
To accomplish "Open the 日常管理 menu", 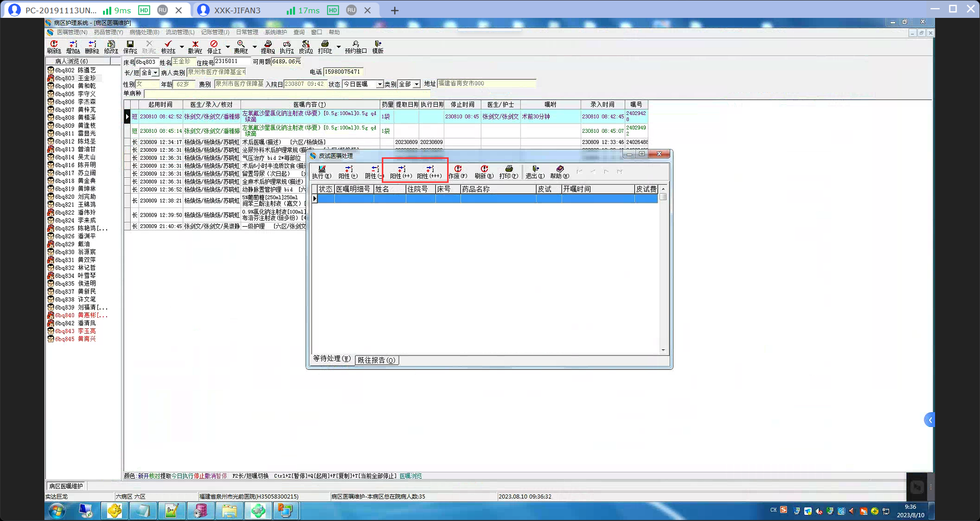I will point(247,32).
